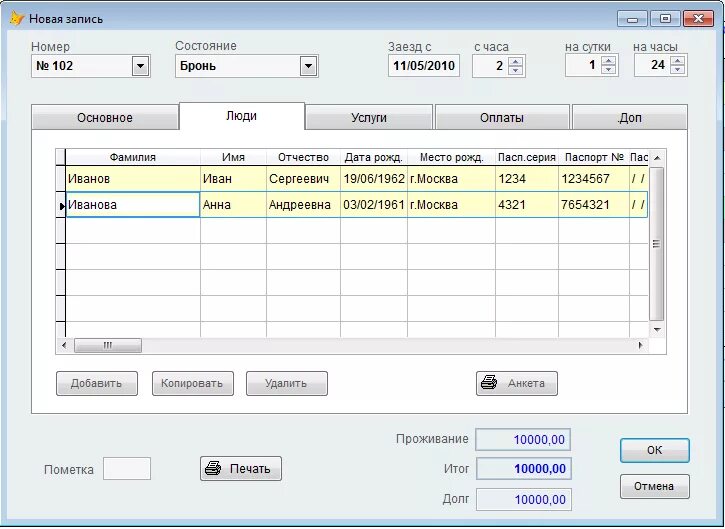Increase the с часа hour value
This screenshot has width=725, height=529.
coord(516,61)
